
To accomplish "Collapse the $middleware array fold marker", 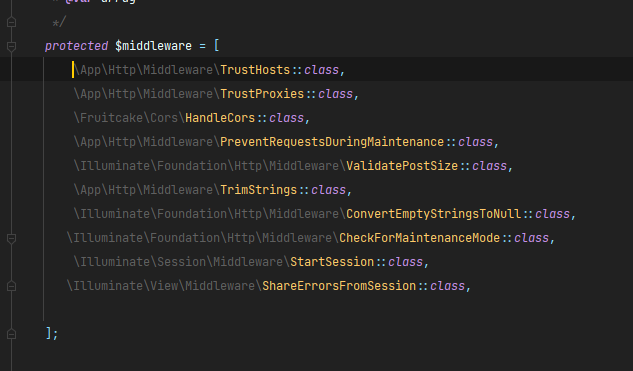I will pos(12,46).
